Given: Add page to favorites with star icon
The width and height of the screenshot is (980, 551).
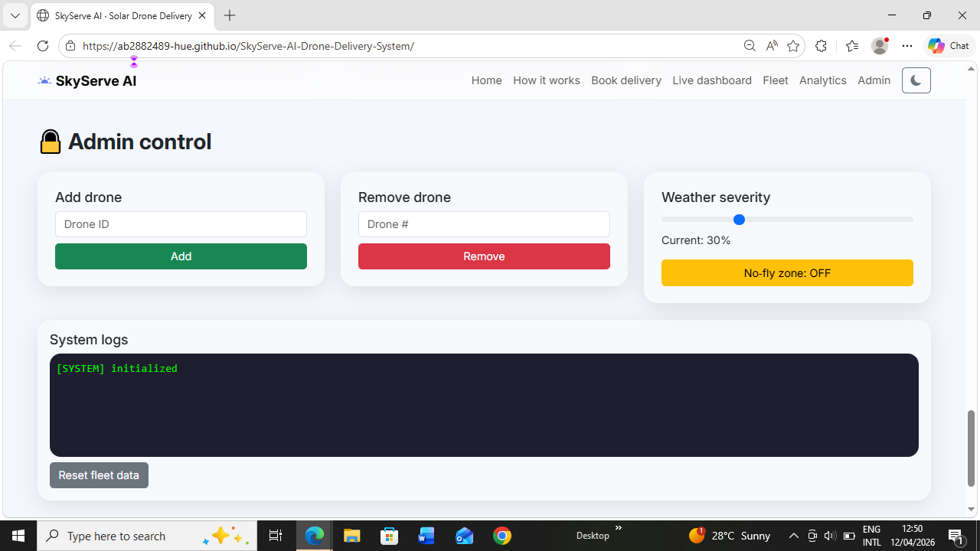Looking at the screenshot, I should [793, 46].
